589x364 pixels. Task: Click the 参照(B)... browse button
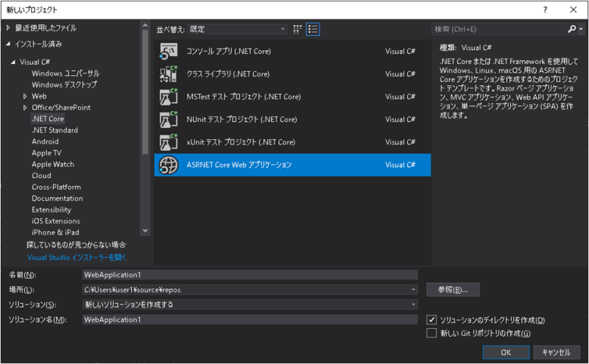[453, 289]
